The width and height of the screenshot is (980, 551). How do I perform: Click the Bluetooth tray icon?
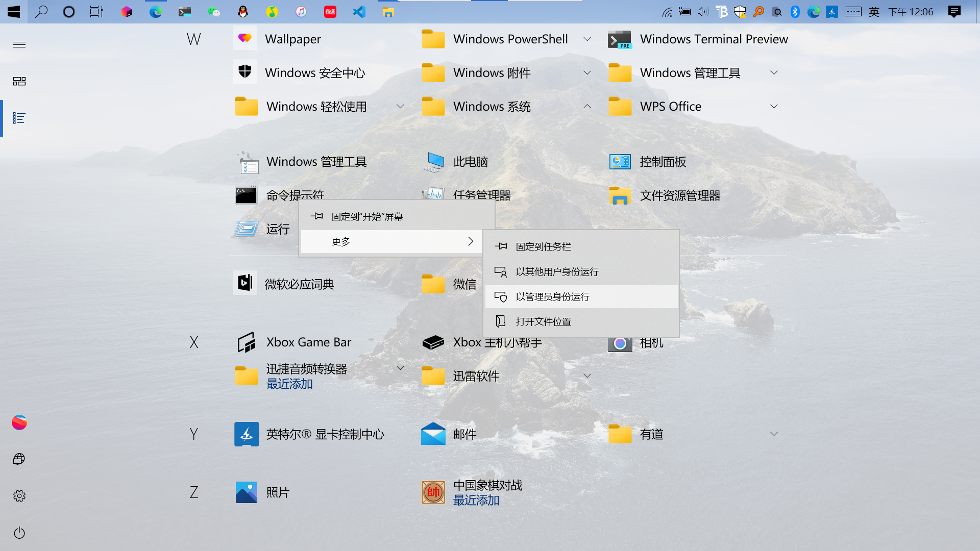click(795, 12)
